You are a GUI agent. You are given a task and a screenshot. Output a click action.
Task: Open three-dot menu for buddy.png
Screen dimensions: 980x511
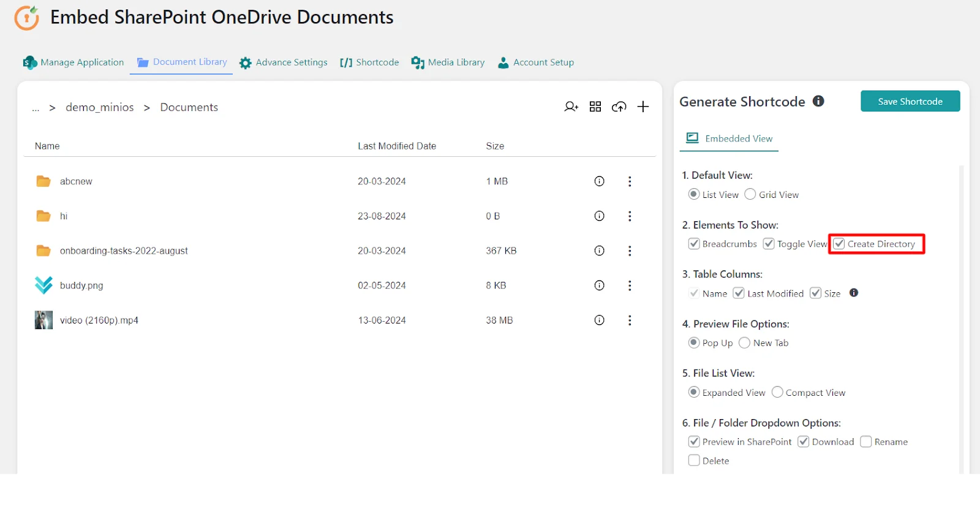click(630, 286)
